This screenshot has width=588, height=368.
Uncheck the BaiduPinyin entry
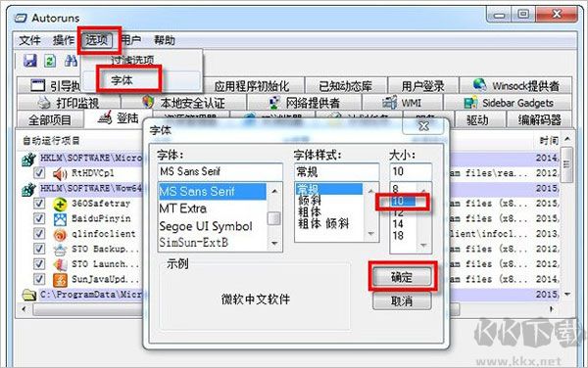coord(39,218)
